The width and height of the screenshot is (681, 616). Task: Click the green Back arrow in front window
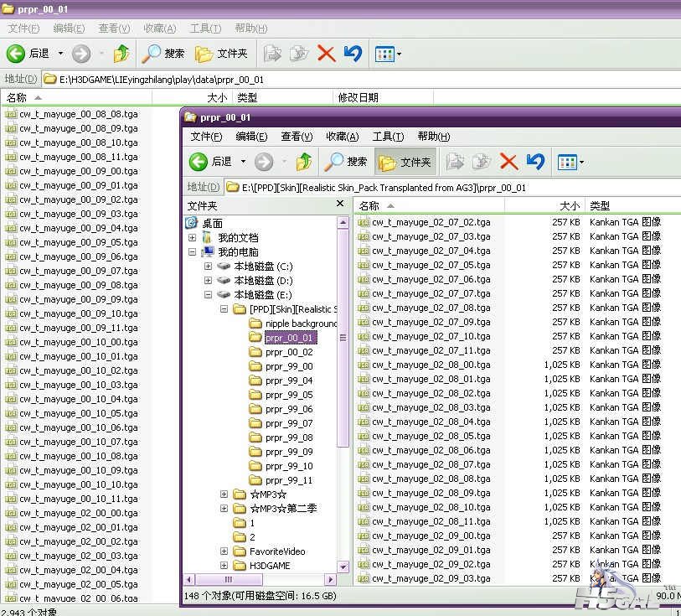[199, 162]
